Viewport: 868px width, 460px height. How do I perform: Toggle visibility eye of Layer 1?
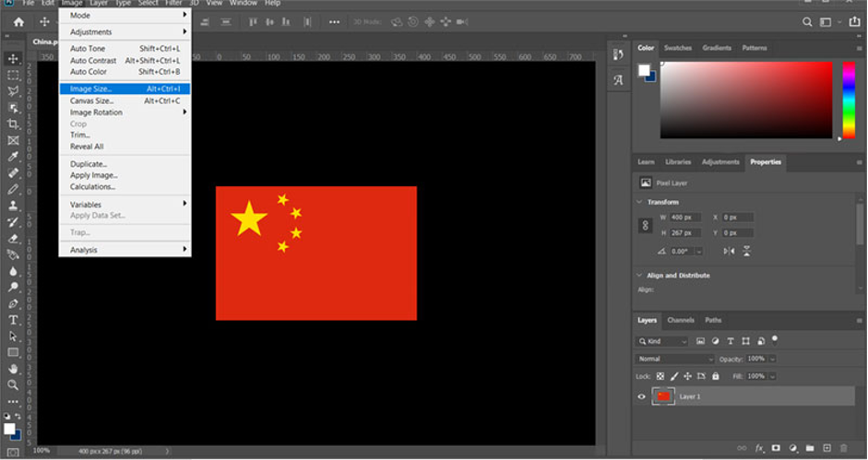coord(642,396)
